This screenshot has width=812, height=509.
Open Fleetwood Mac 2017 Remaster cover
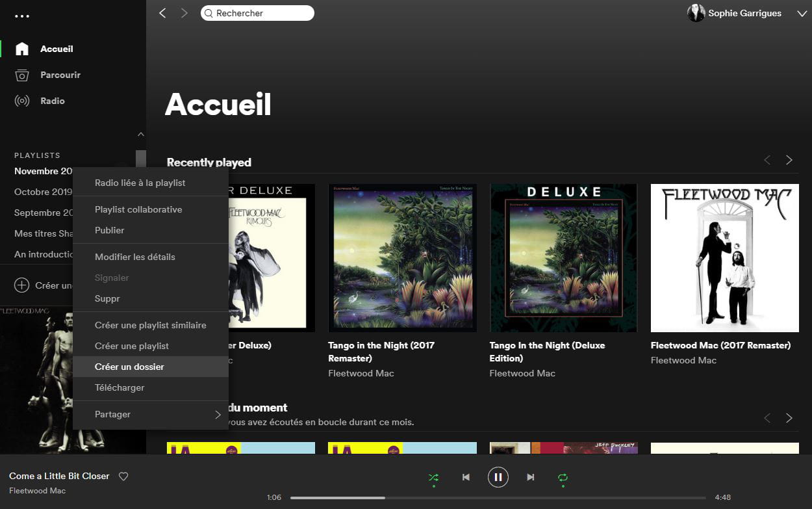click(725, 258)
